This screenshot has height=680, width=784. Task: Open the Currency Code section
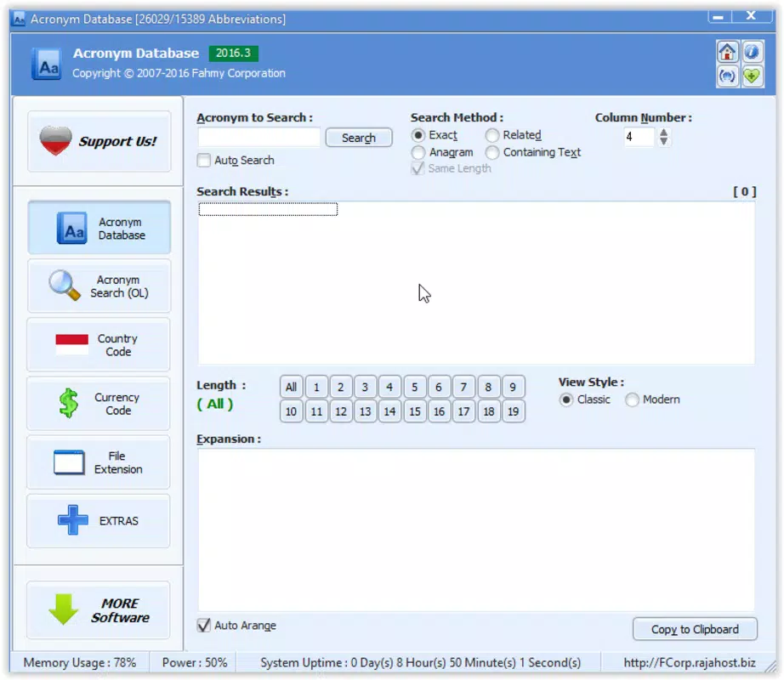[x=99, y=404]
